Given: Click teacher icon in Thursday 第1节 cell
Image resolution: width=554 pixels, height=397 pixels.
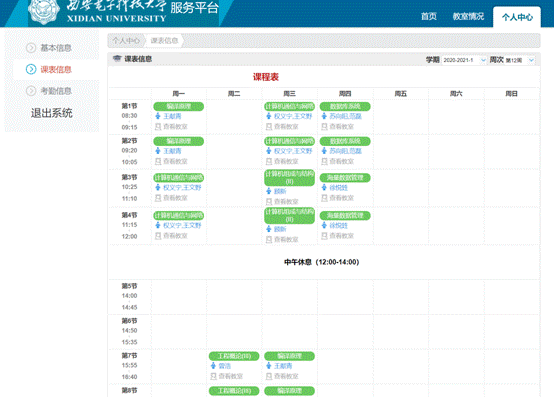Looking at the screenshot, I should (x=324, y=116).
